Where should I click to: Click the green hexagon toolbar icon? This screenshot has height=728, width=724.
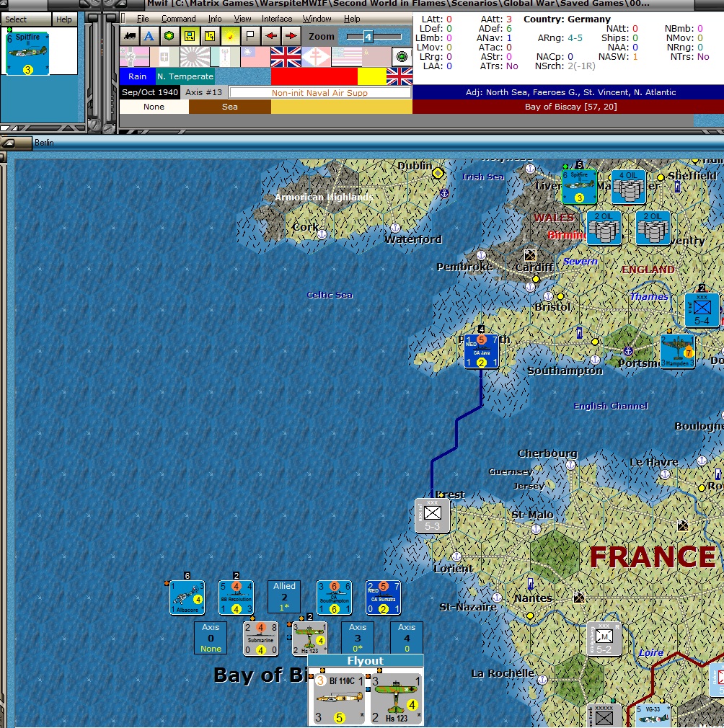point(169,36)
